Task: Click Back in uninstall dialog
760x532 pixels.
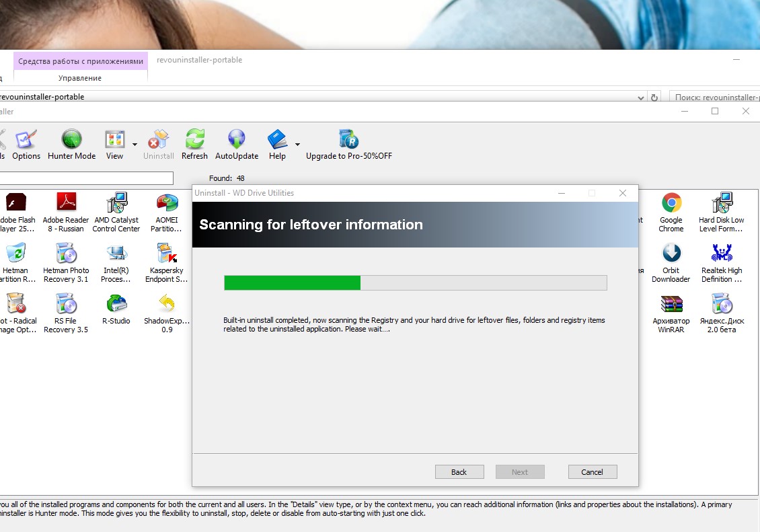Action: (459, 472)
